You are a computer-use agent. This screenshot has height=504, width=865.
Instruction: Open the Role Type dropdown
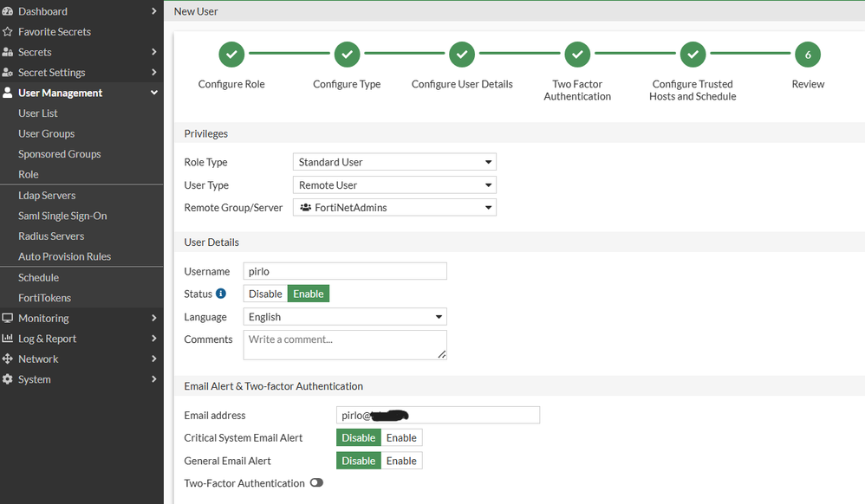pyautogui.click(x=394, y=162)
